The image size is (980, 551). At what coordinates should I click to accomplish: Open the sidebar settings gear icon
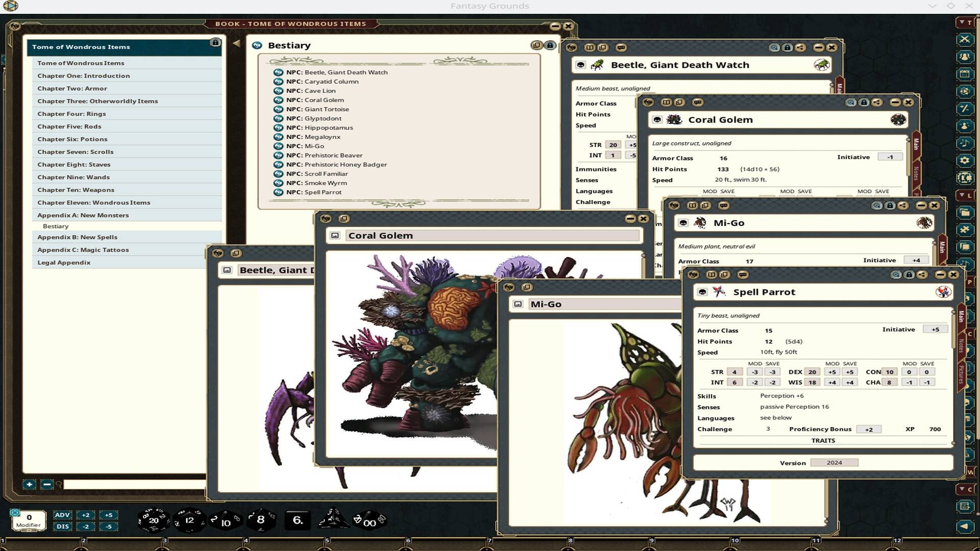tap(964, 160)
